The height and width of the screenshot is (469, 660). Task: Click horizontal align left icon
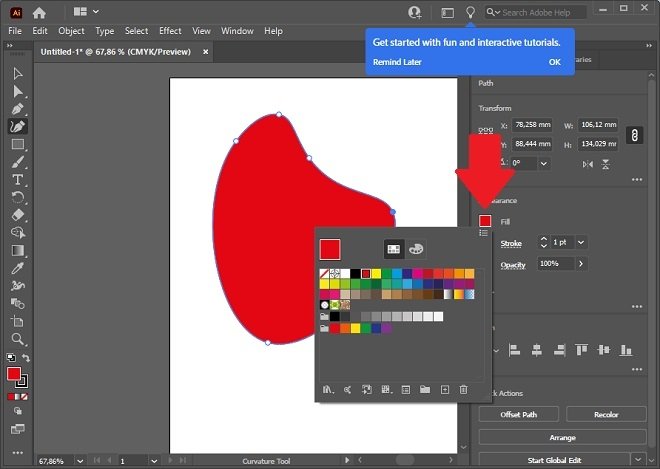tap(514, 350)
